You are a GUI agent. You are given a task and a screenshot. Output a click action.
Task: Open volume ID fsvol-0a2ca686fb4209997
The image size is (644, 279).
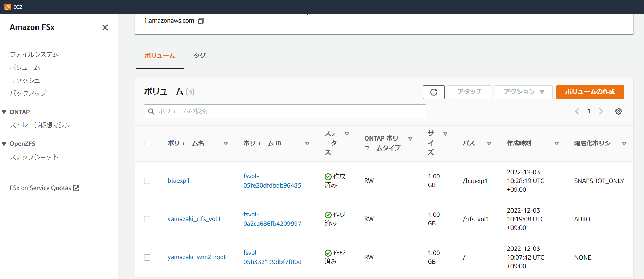(272, 219)
